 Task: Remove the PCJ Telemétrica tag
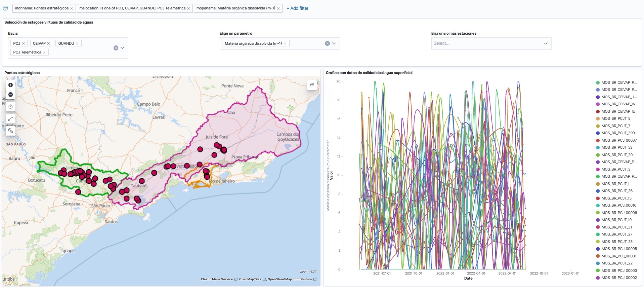[44, 52]
